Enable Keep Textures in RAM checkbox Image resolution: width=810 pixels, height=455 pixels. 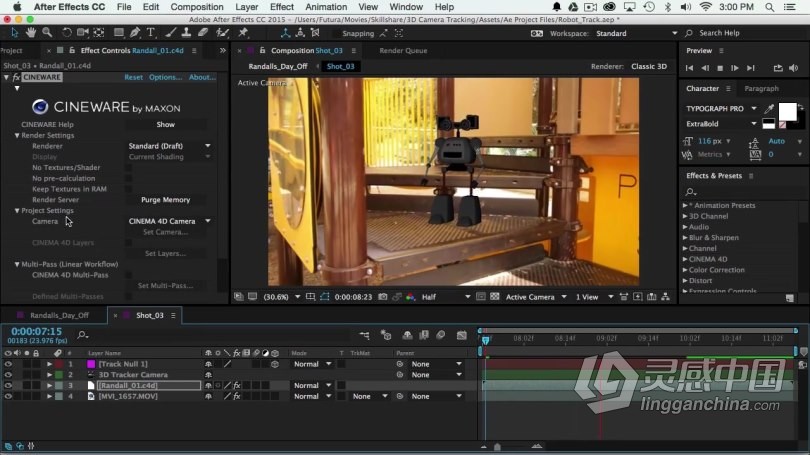pos(129,189)
